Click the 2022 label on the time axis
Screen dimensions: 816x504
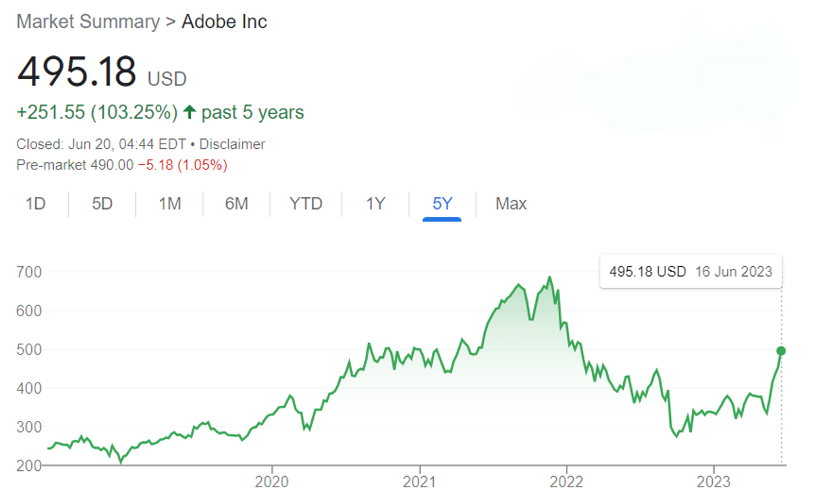(x=567, y=482)
